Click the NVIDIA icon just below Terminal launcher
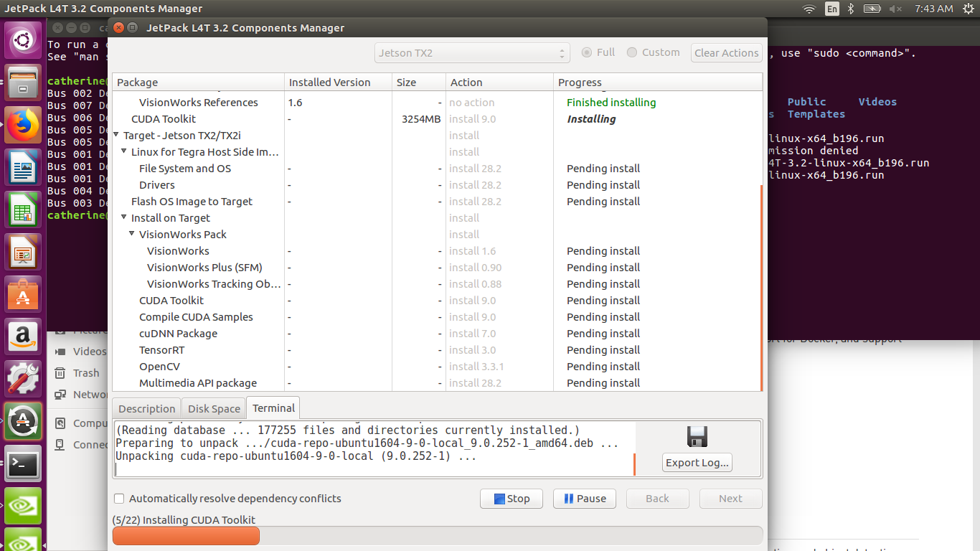This screenshot has height=551, width=980. coord(24,506)
